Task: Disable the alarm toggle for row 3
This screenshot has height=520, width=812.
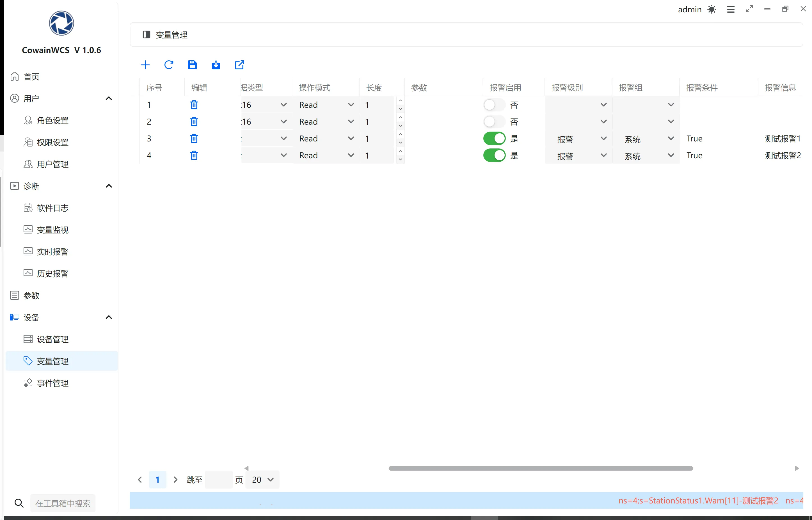Action: coord(494,138)
